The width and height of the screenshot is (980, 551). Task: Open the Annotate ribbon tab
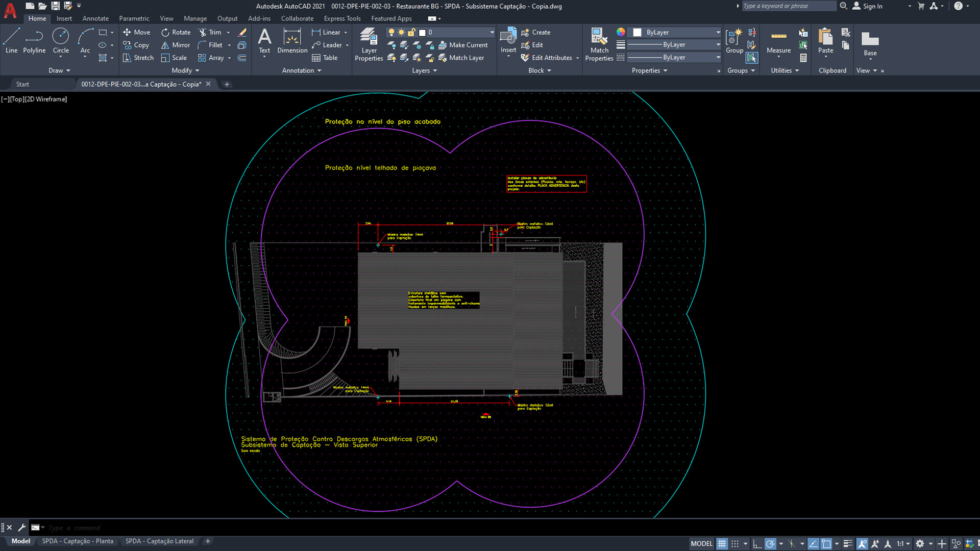click(x=95, y=18)
